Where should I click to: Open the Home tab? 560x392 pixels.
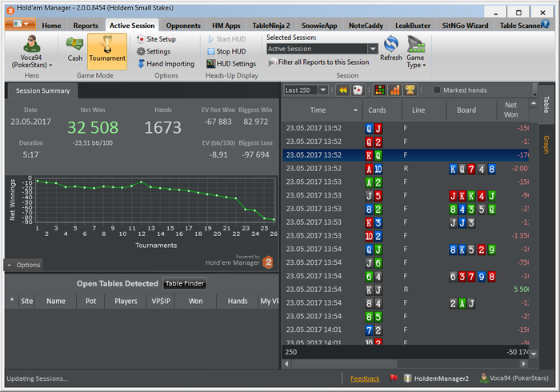pyautogui.click(x=51, y=26)
